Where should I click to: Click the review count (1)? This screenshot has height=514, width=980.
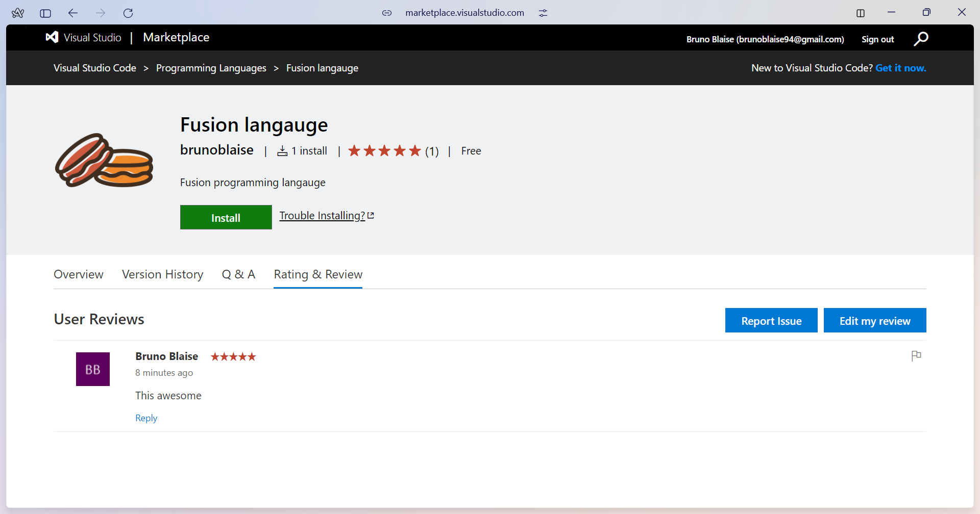(432, 151)
